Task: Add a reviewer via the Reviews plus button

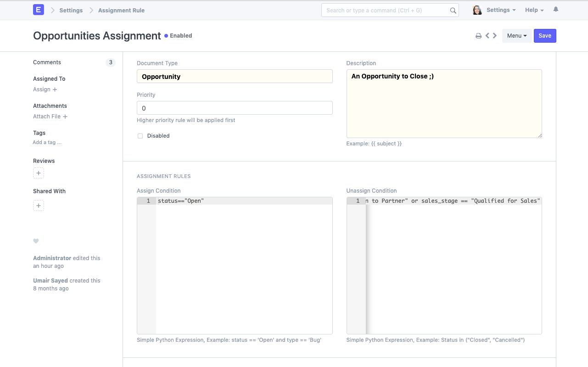Action: (x=39, y=173)
